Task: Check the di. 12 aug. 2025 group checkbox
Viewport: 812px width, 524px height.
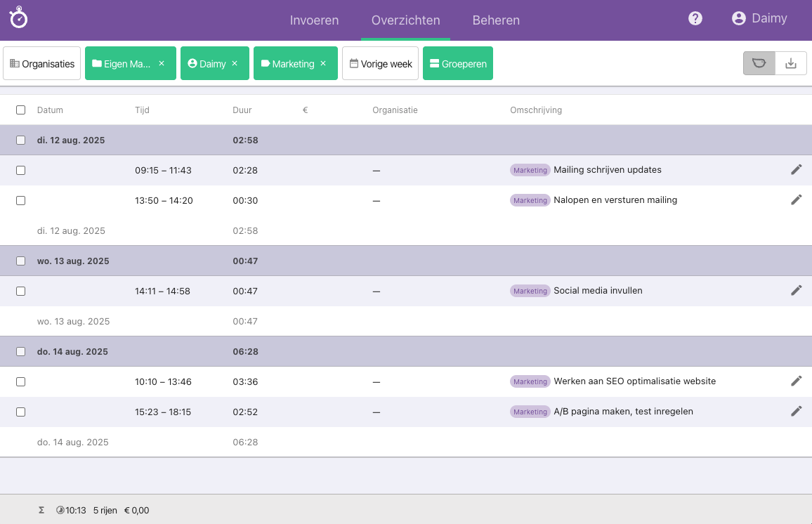Action: [20, 140]
